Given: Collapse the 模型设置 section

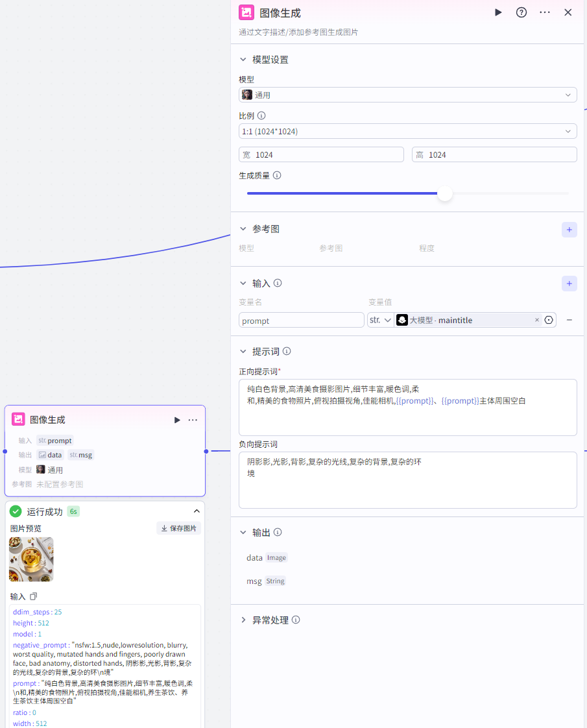Looking at the screenshot, I should pos(243,60).
